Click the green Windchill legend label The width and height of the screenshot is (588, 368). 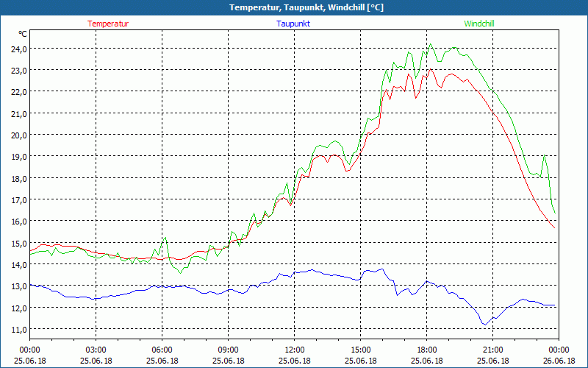(x=479, y=24)
